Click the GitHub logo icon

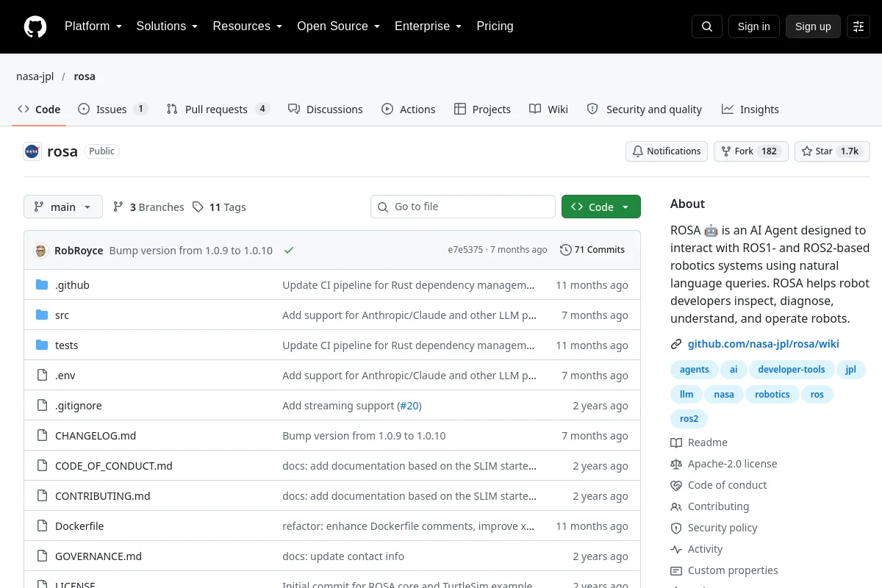pyautogui.click(x=35, y=26)
